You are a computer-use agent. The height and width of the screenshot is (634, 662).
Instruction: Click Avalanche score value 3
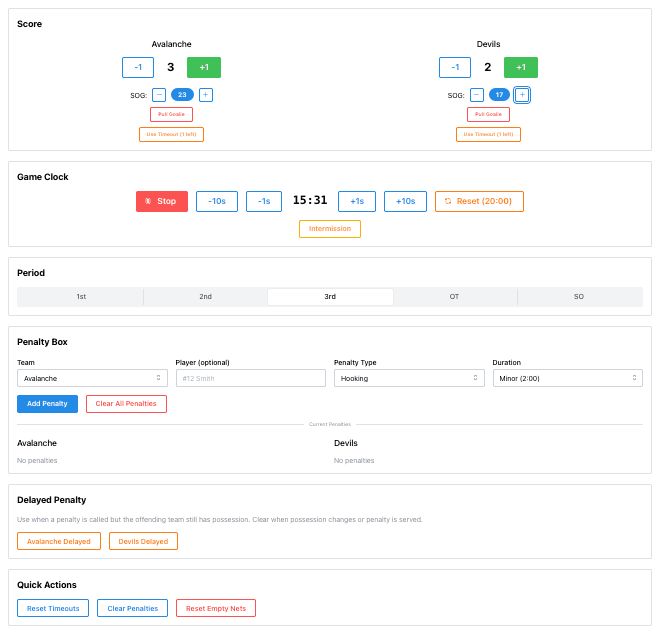[x=171, y=67]
